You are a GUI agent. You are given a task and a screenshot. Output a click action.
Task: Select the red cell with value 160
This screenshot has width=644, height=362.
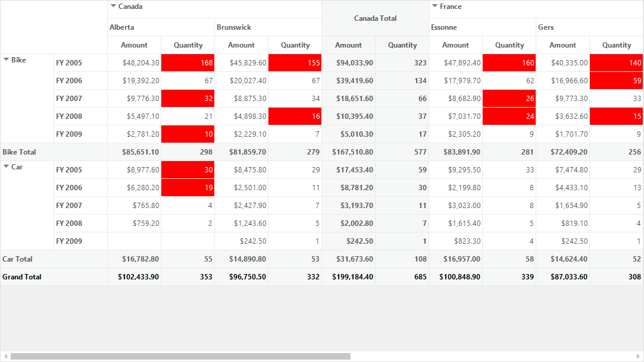(509, 63)
